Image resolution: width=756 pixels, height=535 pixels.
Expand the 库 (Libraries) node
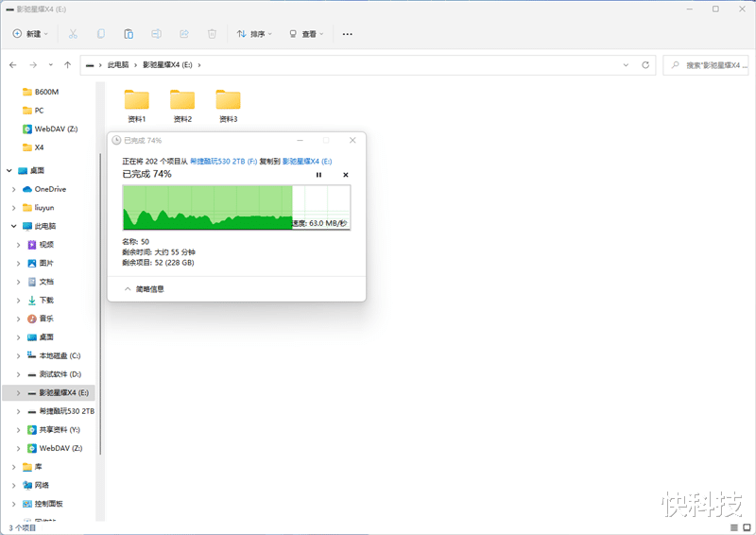pyautogui.click(x=13, y=467)
